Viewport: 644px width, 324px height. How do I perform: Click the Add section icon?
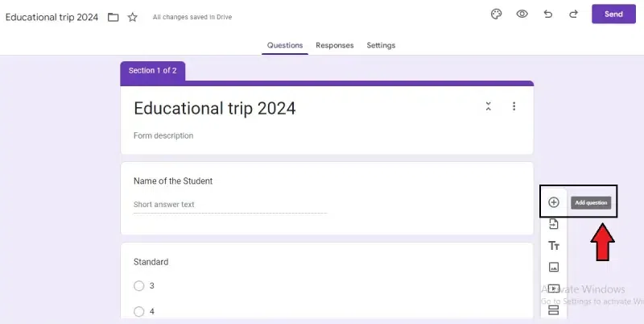[553, 310]
